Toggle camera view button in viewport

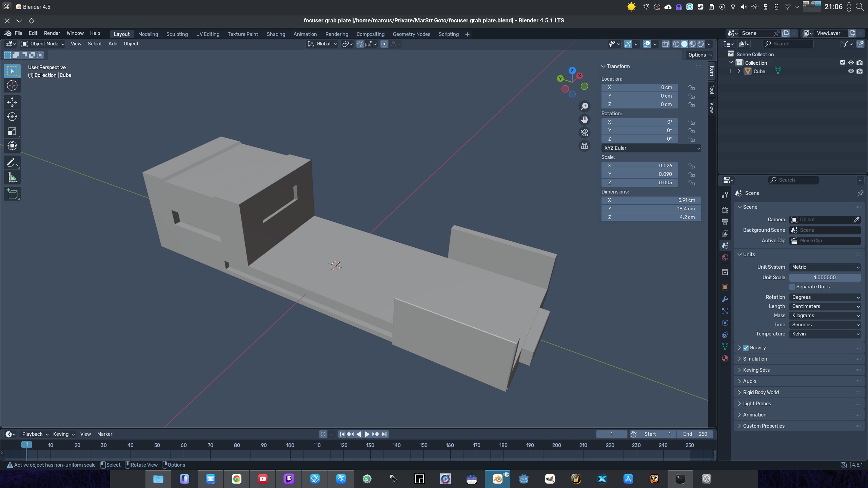[584, 133]
